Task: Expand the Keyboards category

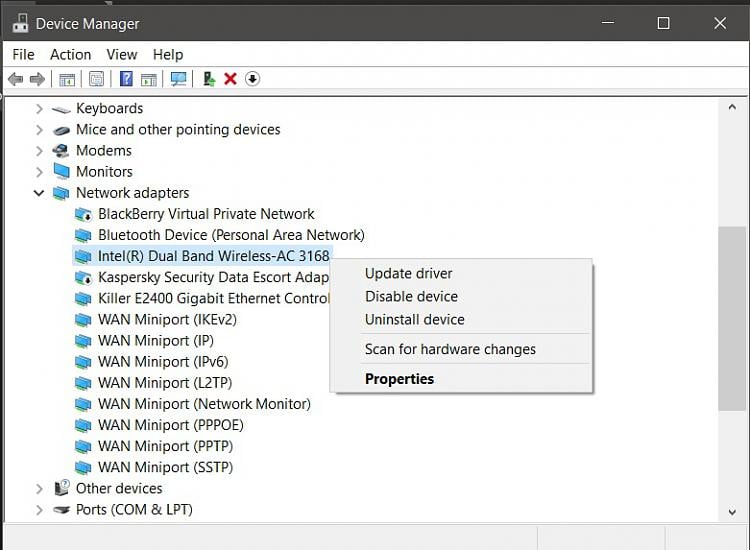Action: tap(39, 109)
